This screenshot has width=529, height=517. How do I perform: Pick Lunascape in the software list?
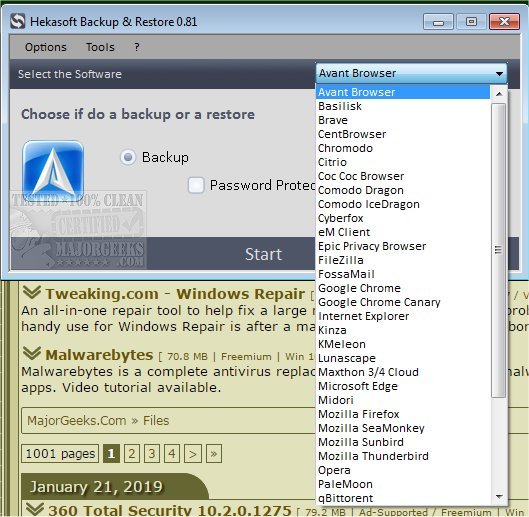[x=403, y=358]
